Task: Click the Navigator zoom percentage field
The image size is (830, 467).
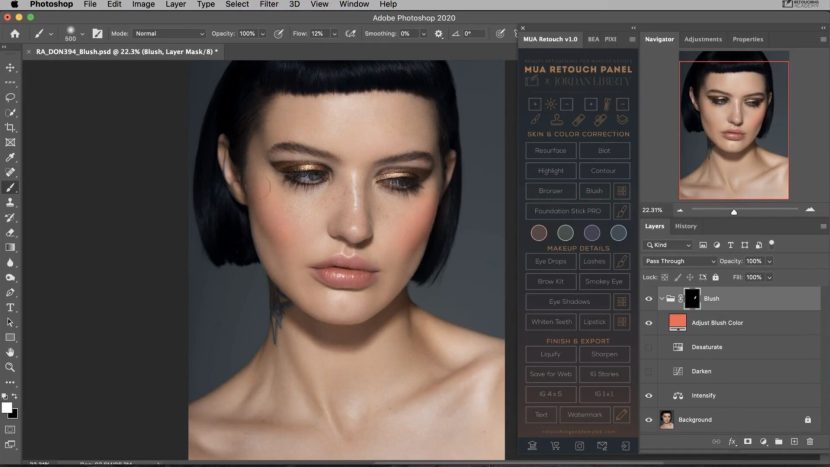Action: (653, 210)
